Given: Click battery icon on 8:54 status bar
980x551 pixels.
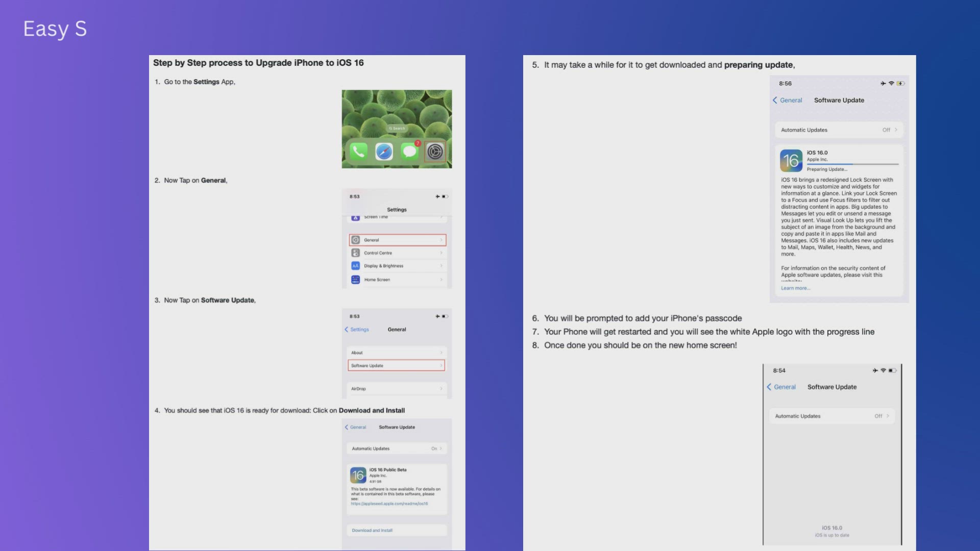Looking at the screenshot, I should 892,371.
